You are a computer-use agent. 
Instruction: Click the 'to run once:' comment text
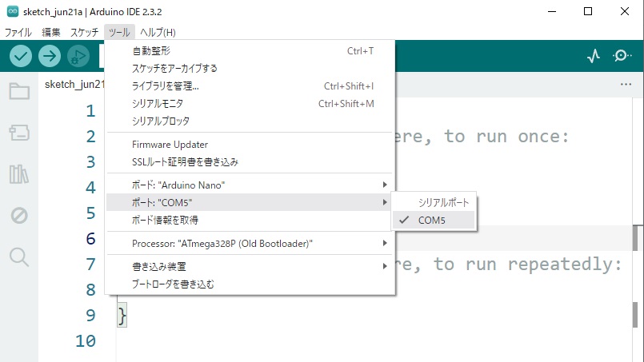506,137
